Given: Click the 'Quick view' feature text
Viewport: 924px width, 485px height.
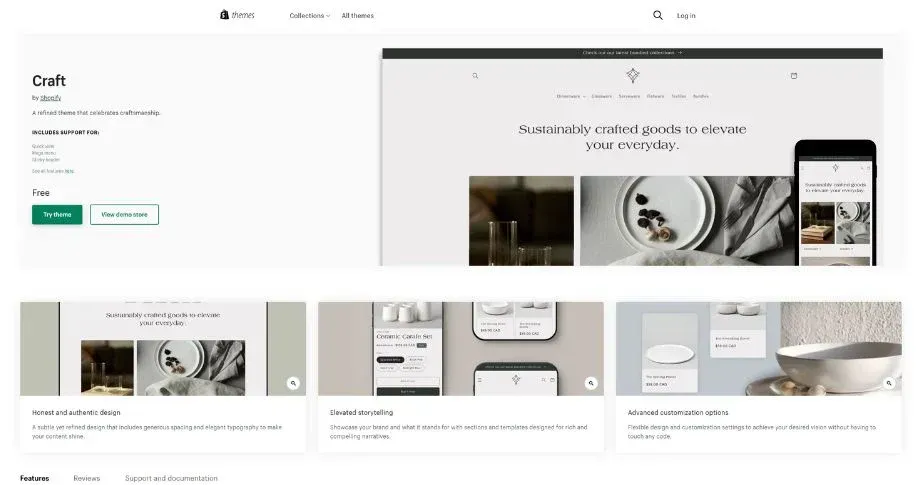Looking at the screenshot, I should point(43,146).
